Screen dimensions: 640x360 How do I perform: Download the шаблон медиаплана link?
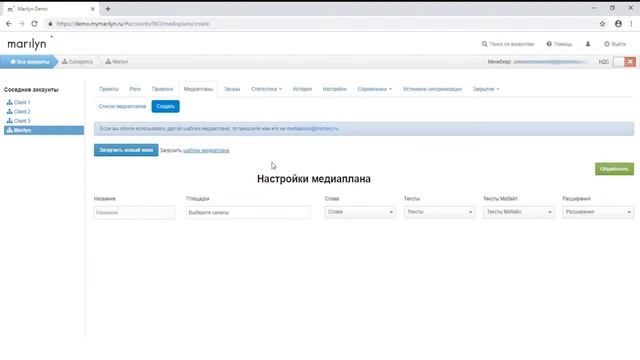206,151
